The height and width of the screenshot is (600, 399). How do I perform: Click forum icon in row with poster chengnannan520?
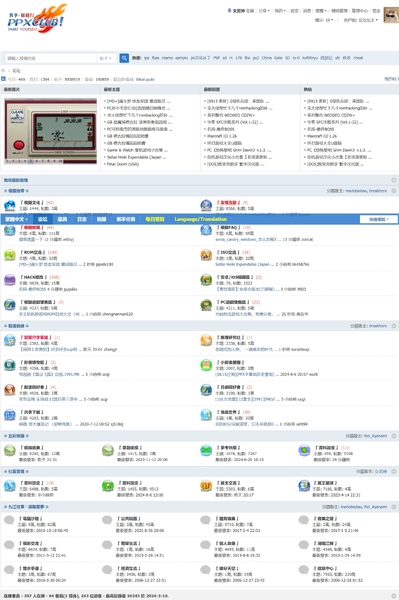(10, 305)
